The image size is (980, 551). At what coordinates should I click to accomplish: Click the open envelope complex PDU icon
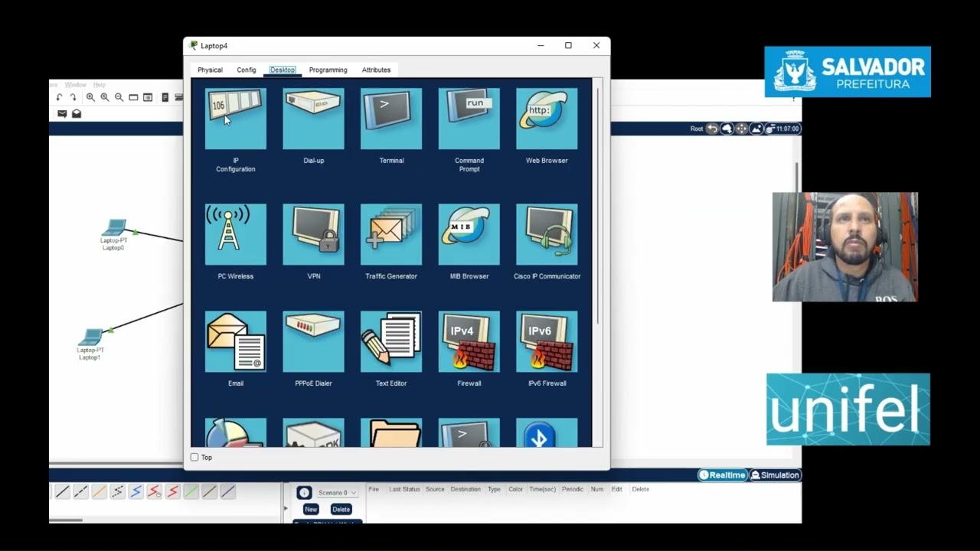click(x=77, y=113)
